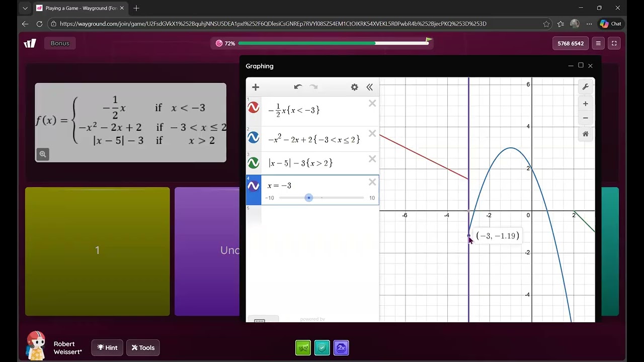Activate the green power-up icon
This screenshot has width=644, height=362.
pos(303,347)
